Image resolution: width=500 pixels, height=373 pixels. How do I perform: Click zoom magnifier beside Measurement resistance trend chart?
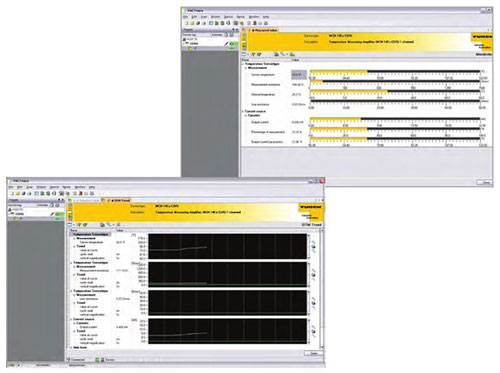point(314,275)
